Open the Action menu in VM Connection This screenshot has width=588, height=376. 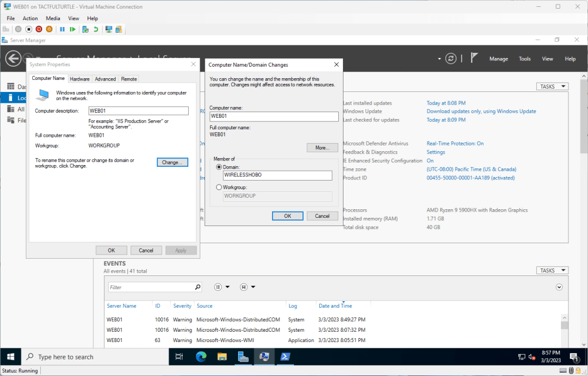[x=30, y=18]
